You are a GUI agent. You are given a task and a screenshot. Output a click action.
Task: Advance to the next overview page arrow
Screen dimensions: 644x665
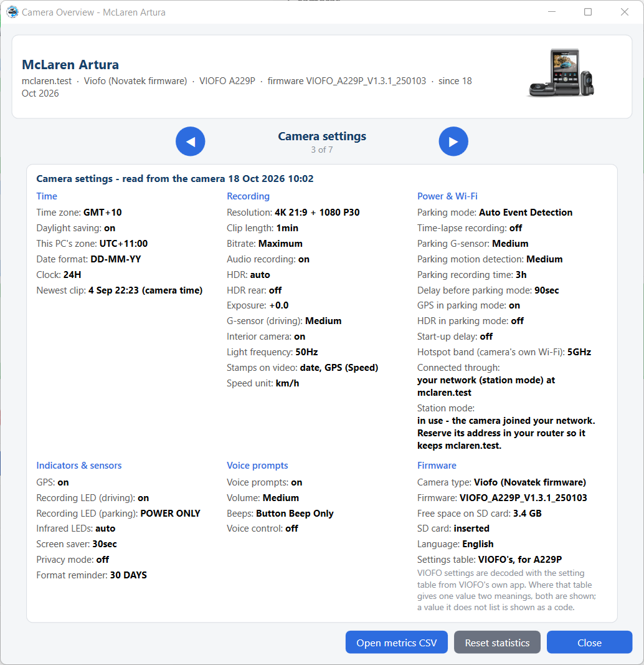tap(453, 141)
